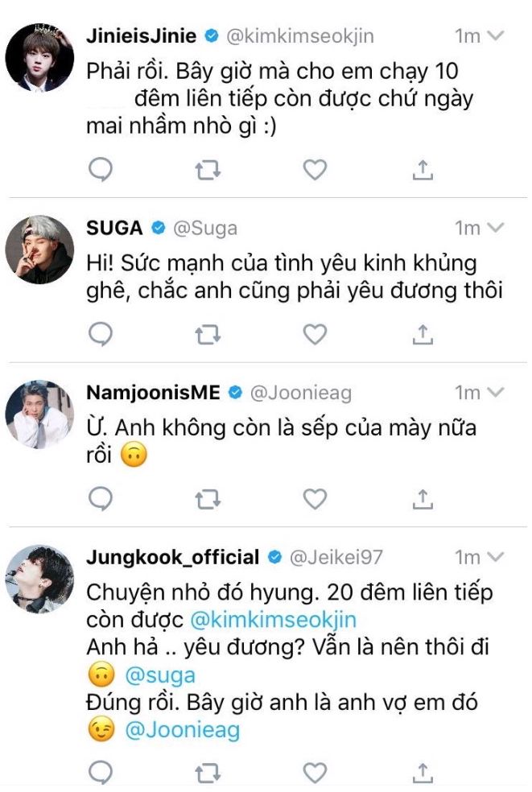Share the Jungkook_official tweet
This screenshot has height=792, width=532.
(x=423, y=773)
